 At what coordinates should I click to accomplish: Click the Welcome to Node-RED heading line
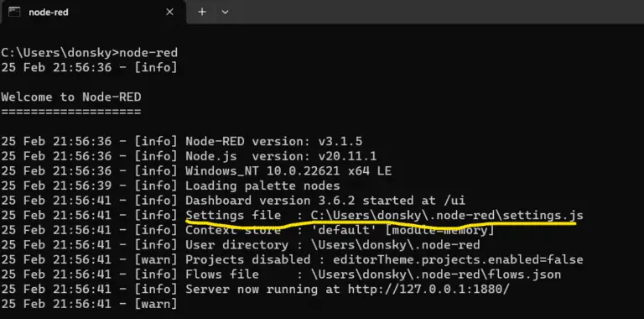pyautogui.click(x=71, y=97)
